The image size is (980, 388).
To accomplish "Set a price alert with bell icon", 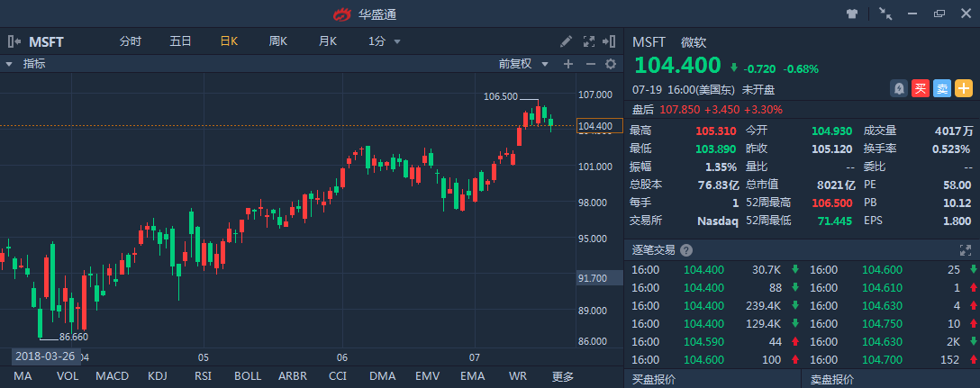I will point(899,88).
